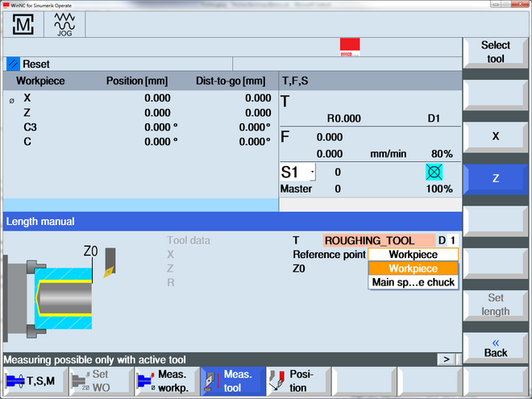This screenshot has width=532, height=399.
Task: Click the ROUGHING_TOOL tool name field
Action: (x=379, y=240)
